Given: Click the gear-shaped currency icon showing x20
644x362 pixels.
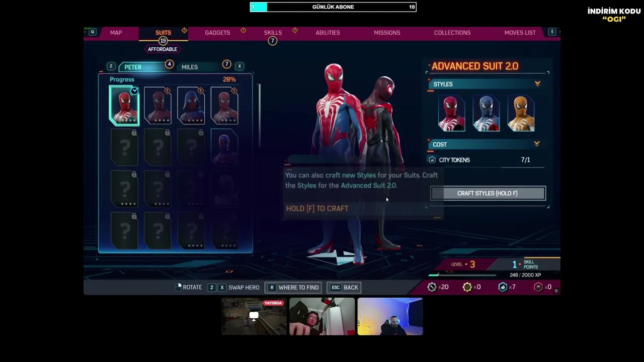Looking at the screenshot, I should 432,287.
